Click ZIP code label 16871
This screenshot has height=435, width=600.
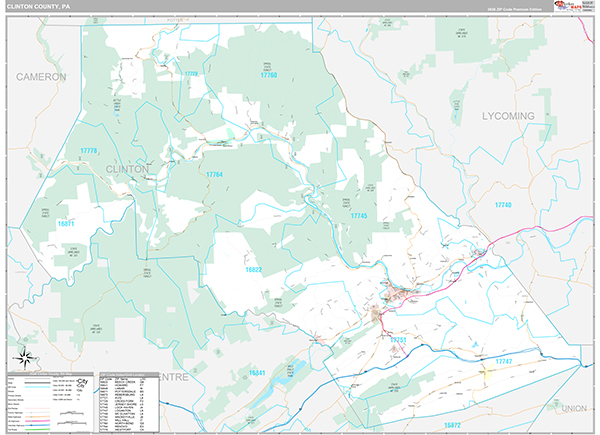(66, 223)
